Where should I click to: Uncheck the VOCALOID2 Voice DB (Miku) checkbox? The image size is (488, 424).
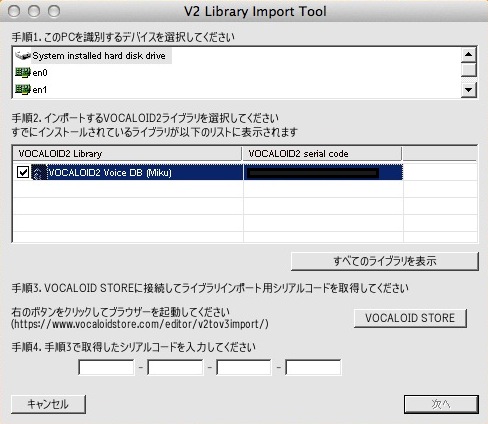(23, 172)
